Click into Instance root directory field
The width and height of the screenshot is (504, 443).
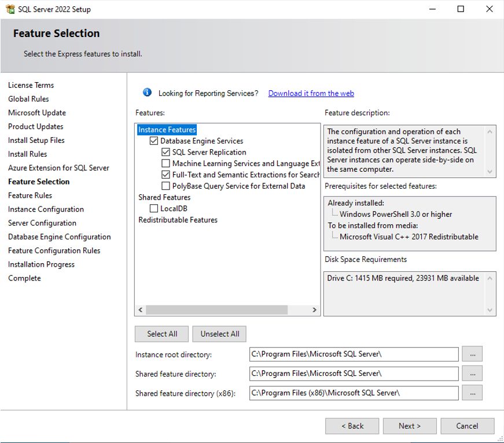354,354
